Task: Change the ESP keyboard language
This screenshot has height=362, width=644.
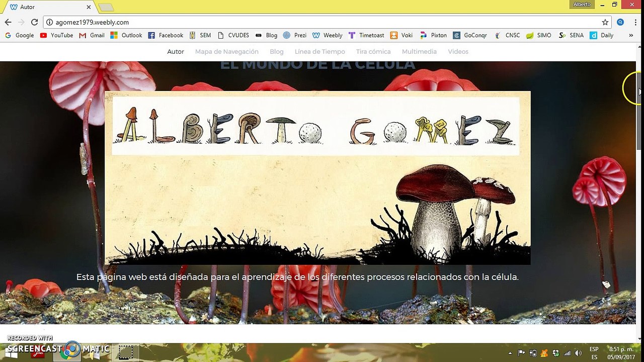Action: (x=594, y=352)
